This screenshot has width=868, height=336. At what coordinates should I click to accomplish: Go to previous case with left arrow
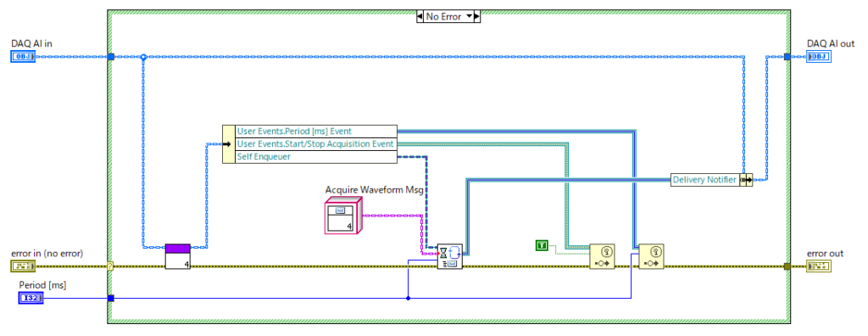tap(420, 17)
